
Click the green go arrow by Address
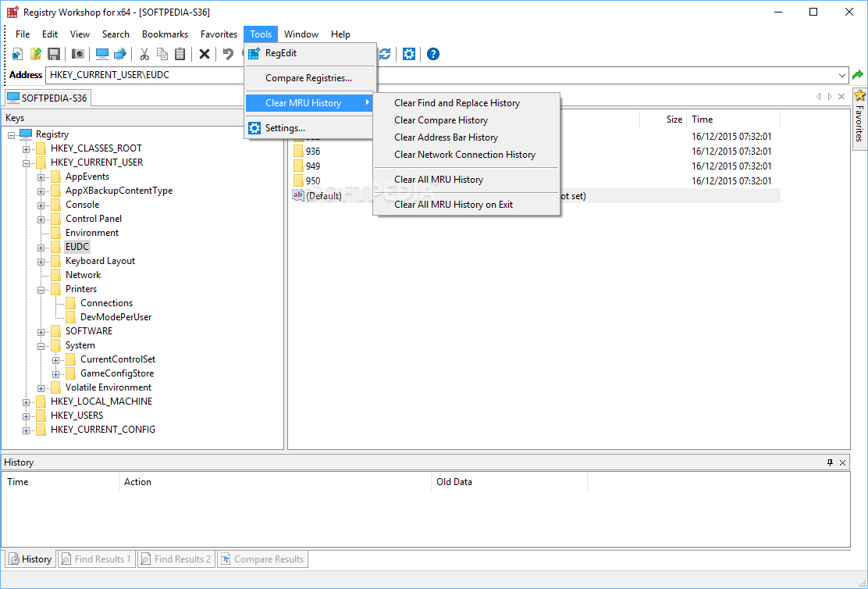pyautogui.click(x=858, y=75)
